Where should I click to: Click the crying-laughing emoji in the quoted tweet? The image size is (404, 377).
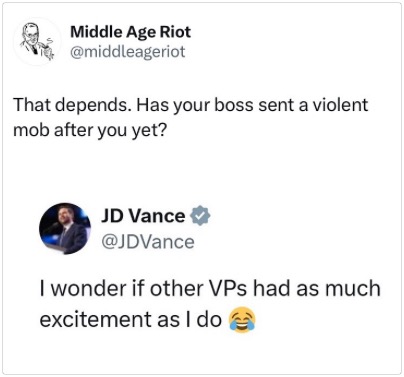coord(242,320)
